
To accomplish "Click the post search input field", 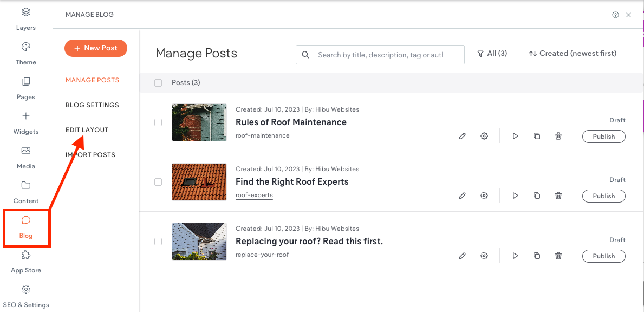I will point(380,55).
